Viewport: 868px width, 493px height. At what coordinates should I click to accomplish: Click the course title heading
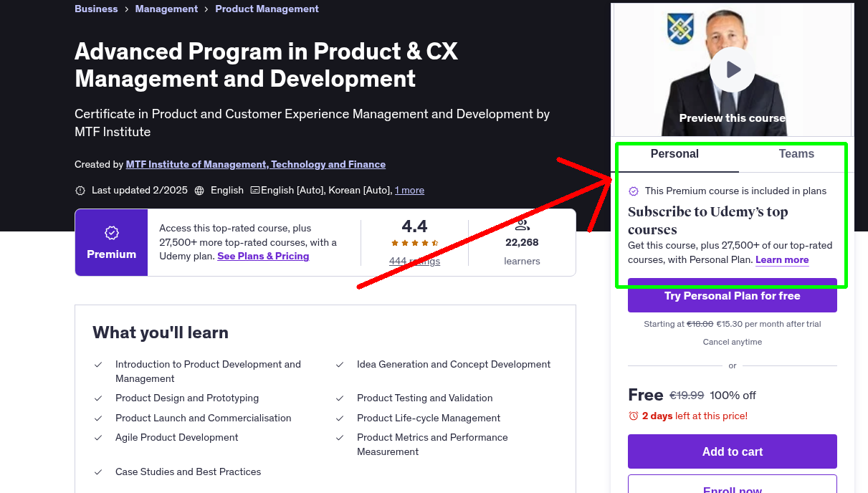pos(266,64)
